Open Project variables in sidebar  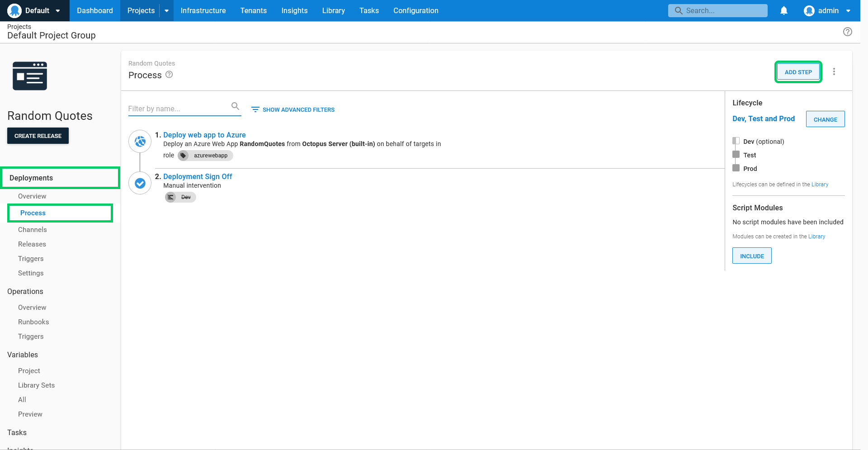[29, 371]
